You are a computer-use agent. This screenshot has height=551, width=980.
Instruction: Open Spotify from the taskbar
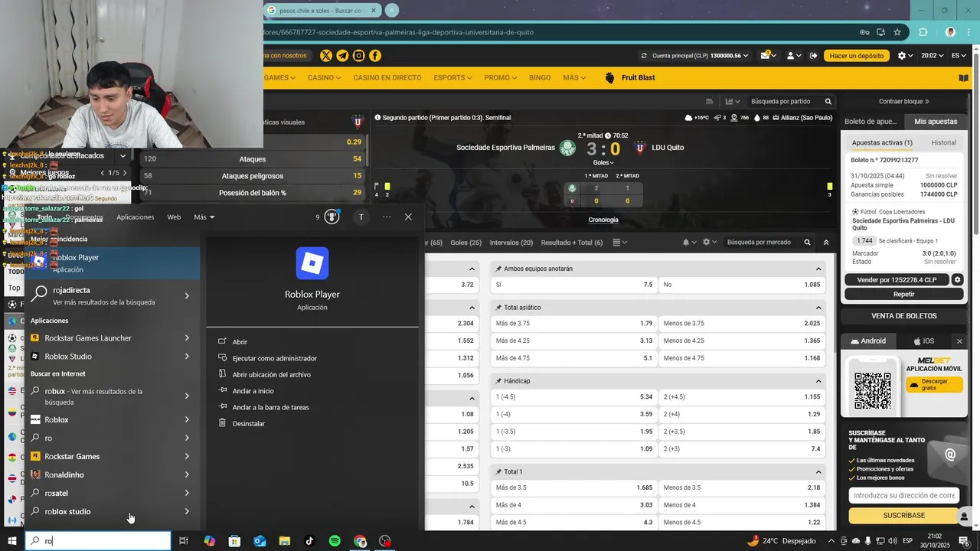point(335,540)
